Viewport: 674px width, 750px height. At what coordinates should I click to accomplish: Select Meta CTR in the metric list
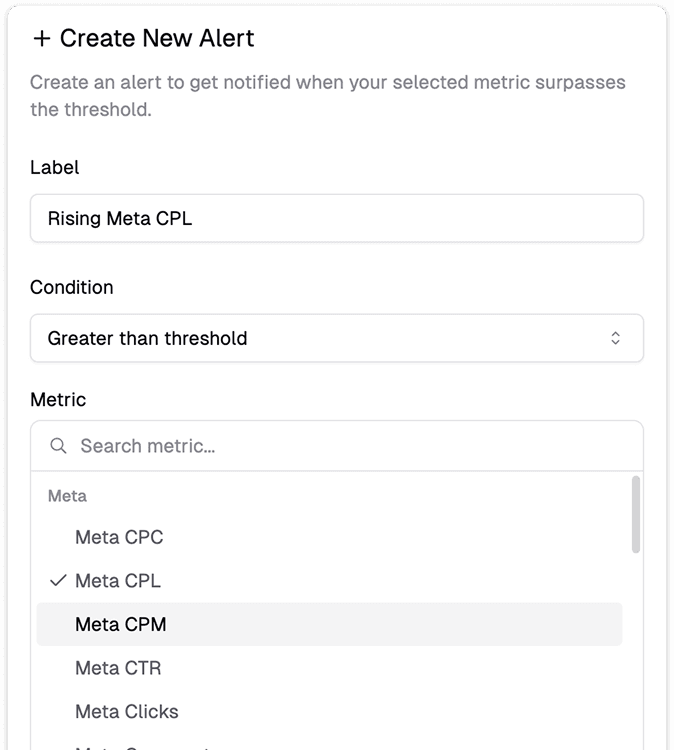118,668
